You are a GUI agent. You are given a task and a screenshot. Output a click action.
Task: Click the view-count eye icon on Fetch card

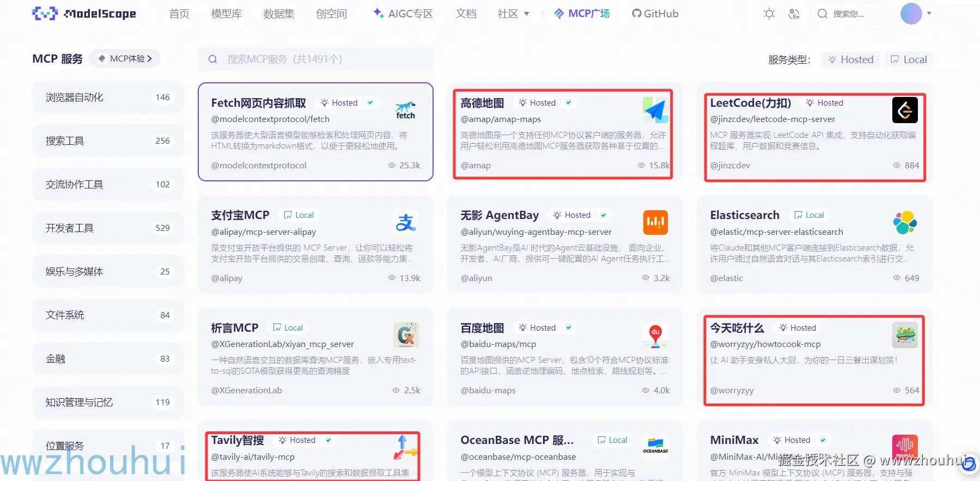pos(392,165)
